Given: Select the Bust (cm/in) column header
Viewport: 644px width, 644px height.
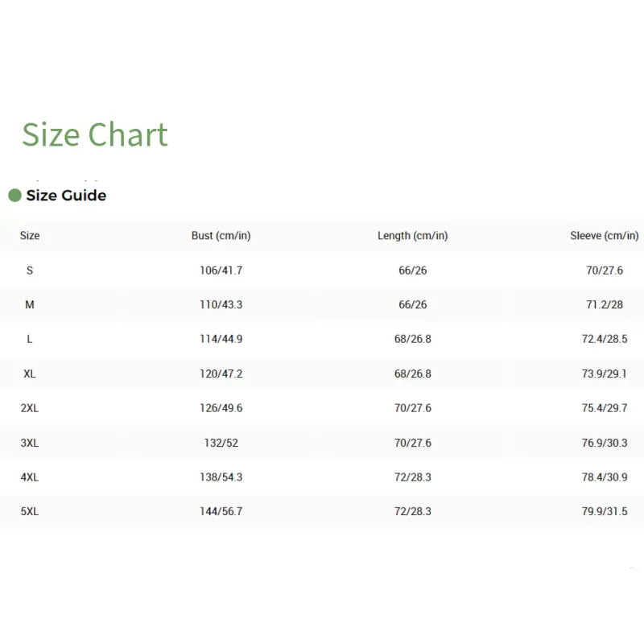Looking at the screenshot, I should [221, 236].
